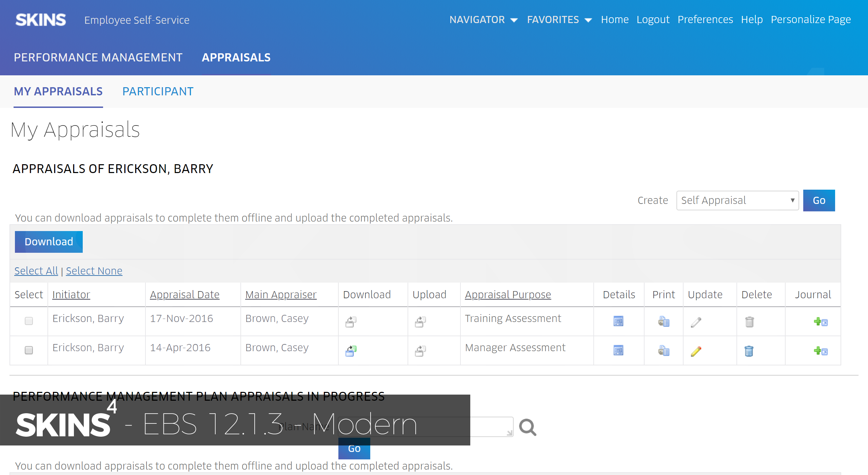
Task: Click Select All link
Action: (x=36, y=271)
